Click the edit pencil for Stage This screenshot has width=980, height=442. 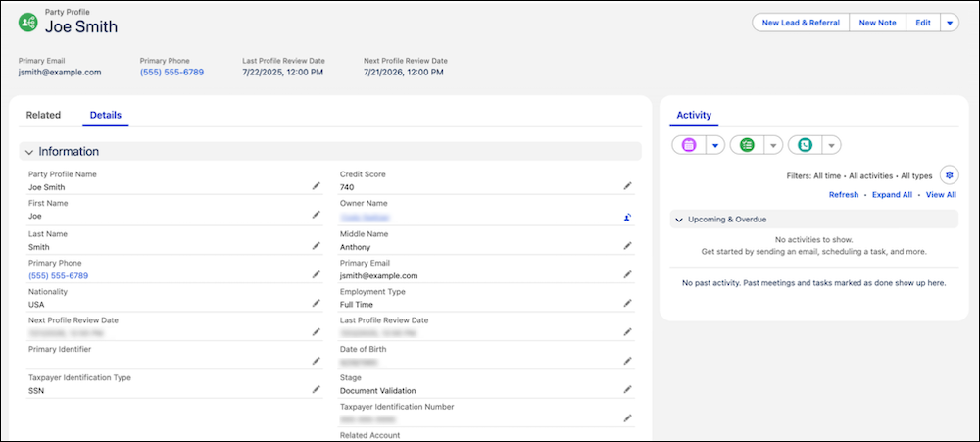627,389
